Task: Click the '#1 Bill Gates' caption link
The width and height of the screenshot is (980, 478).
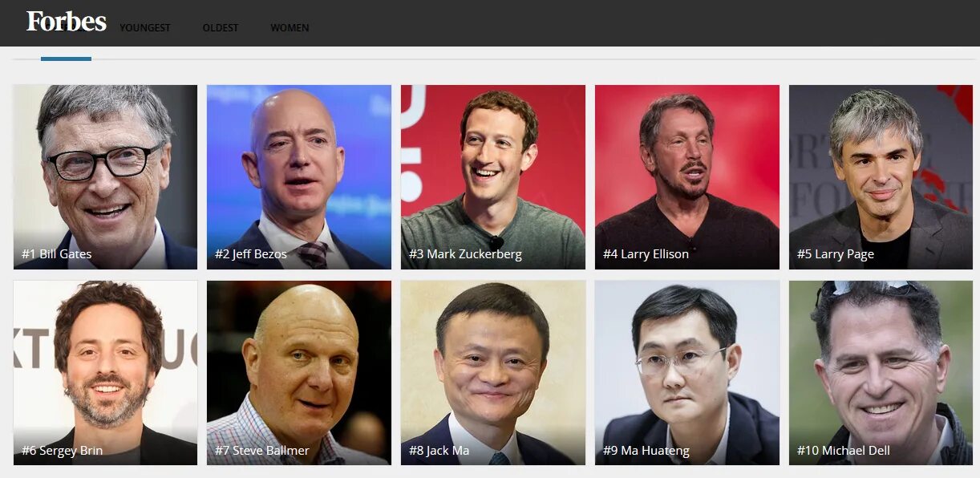Action: click(56, 254)
